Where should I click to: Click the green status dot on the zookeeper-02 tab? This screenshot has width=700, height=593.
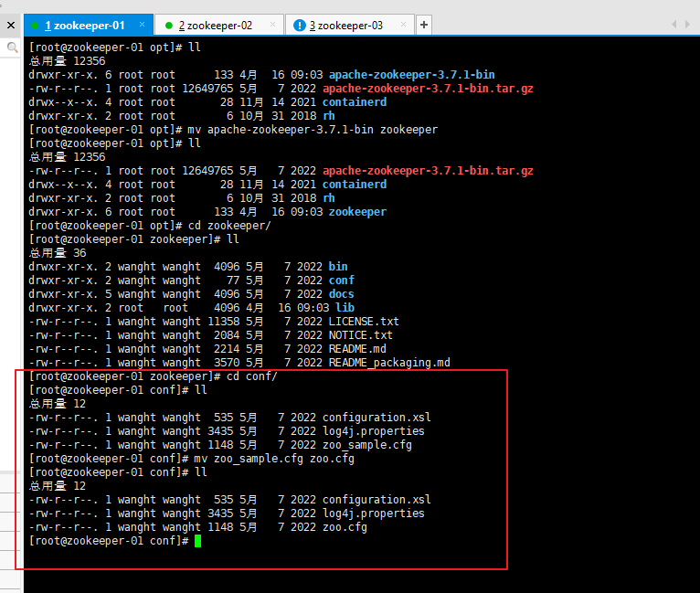point(169,26)
